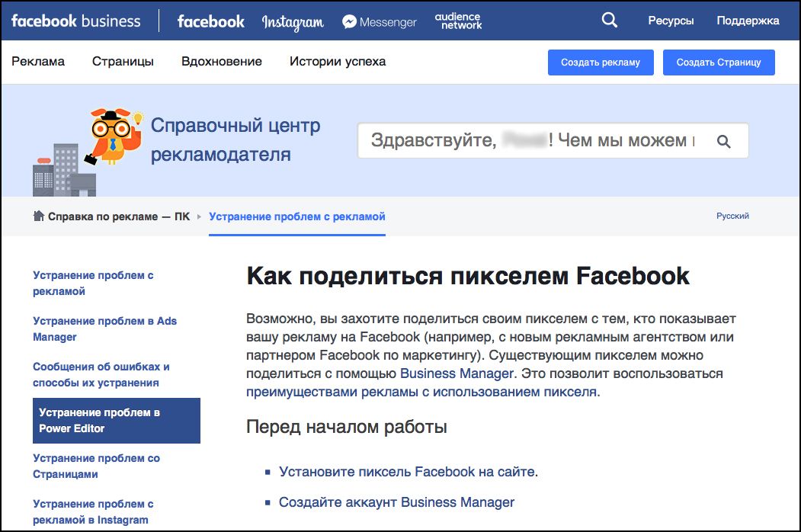
Task: Click the home icon in breadcrumb
Action: (38, 216)
